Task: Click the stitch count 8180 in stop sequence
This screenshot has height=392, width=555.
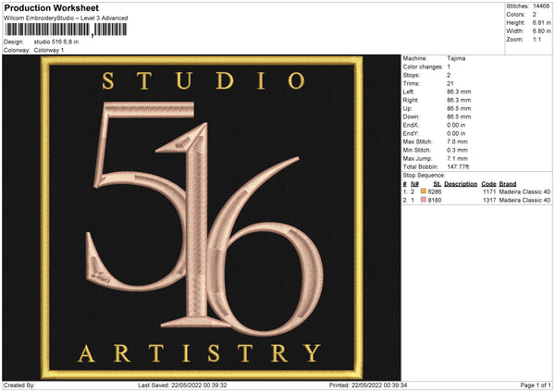Action: [x=435, y=201]
